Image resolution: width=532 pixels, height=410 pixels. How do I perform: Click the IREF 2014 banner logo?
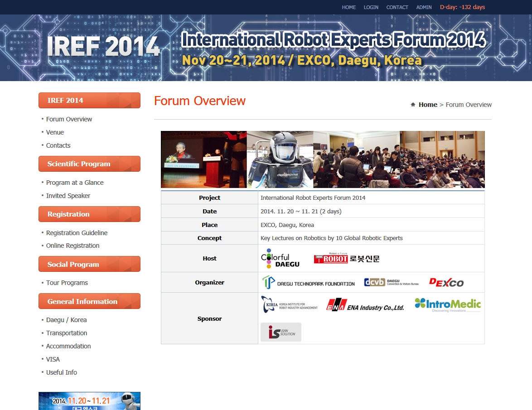point(103,46)
